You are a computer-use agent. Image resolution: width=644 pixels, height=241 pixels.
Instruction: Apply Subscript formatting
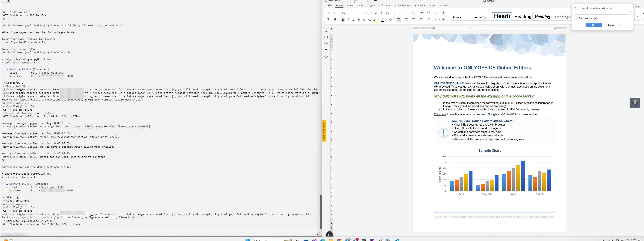[x=369, y=20]
